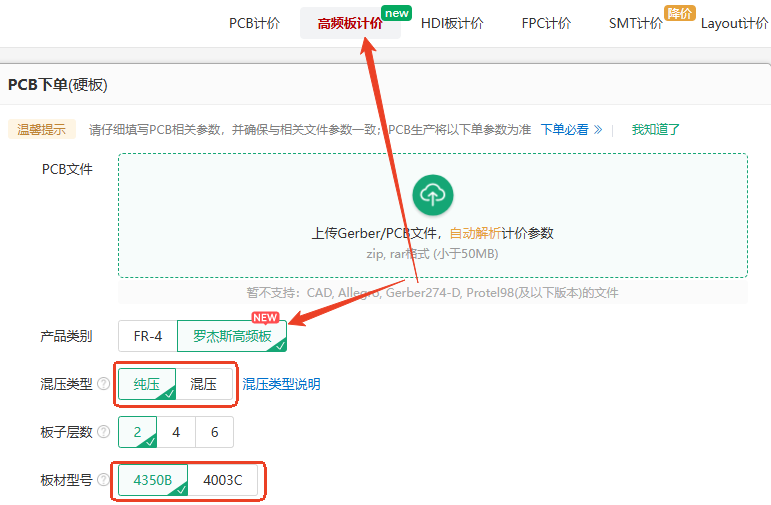This screenshot has height=505, width=771.
Task: Select 纯压 lamination type
Action: point(147,384)
